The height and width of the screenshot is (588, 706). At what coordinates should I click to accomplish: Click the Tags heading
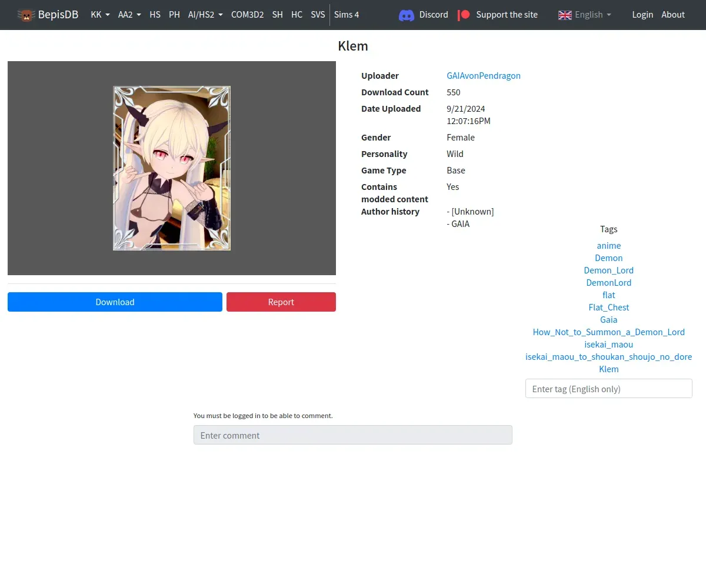point(609,229)
